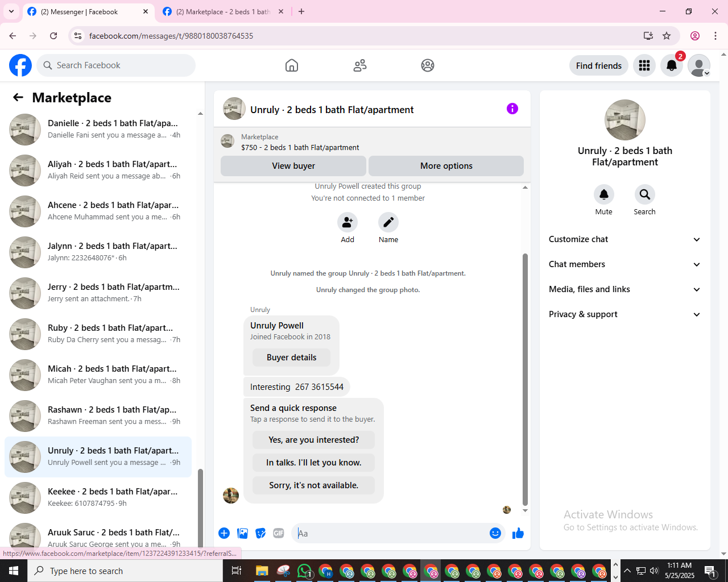Open Rashawn conversation in list

98,415
